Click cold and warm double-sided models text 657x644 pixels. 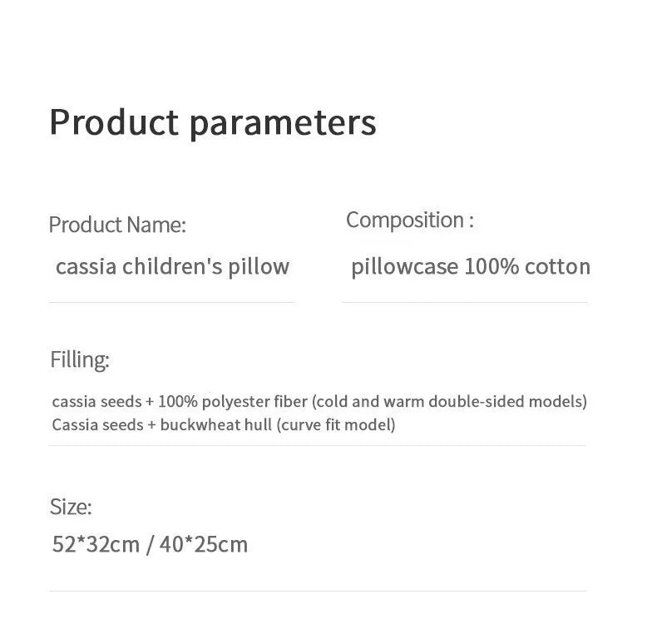[449, 402]
